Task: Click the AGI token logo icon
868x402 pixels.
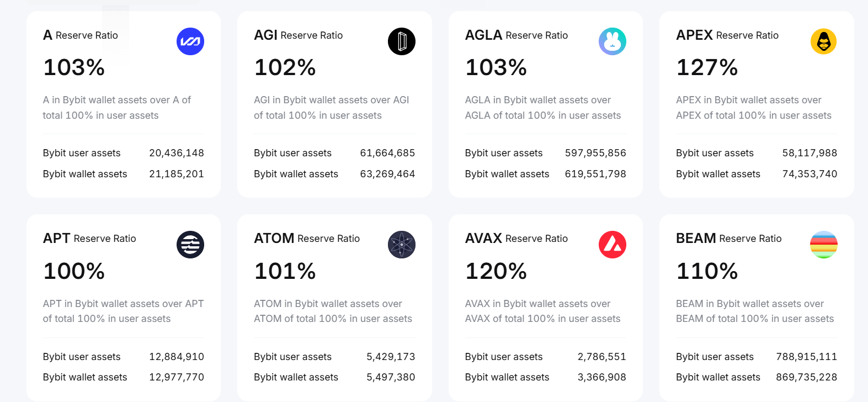Action: click(401, 41)
